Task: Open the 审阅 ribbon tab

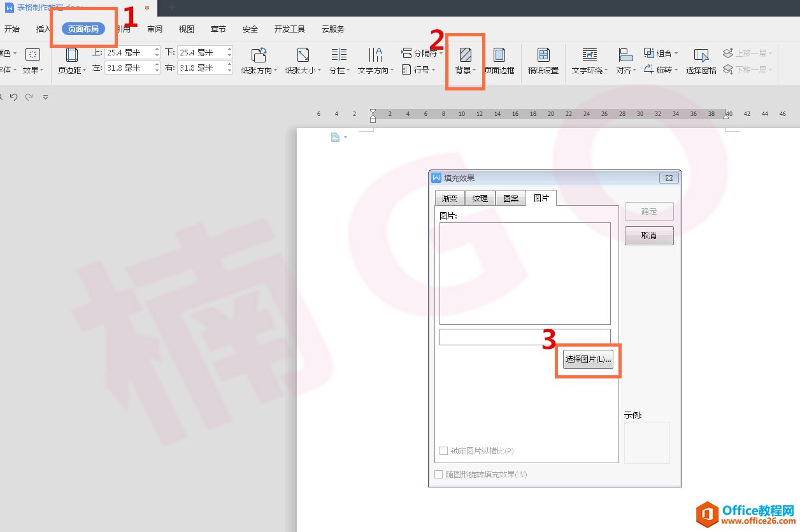Action: click(x=155, y=29)
